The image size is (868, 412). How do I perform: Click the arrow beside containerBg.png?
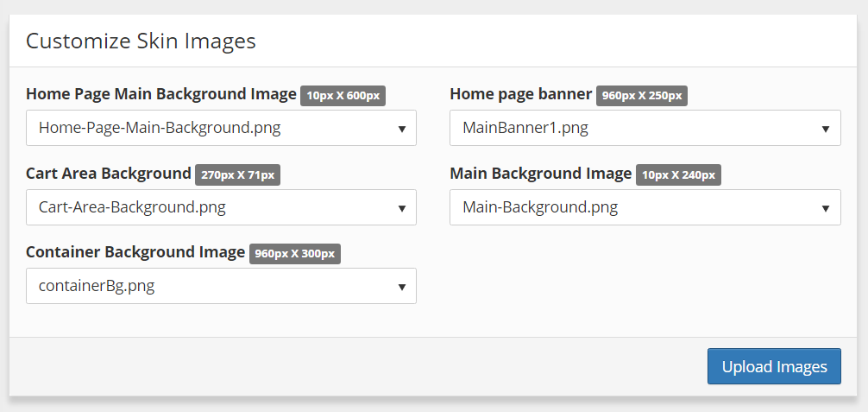[x=402, y=288]
